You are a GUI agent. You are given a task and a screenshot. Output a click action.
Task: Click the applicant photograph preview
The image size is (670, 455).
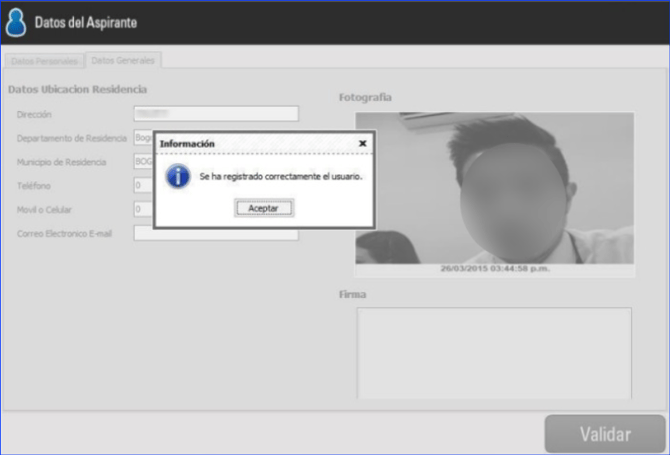(494, 187)
